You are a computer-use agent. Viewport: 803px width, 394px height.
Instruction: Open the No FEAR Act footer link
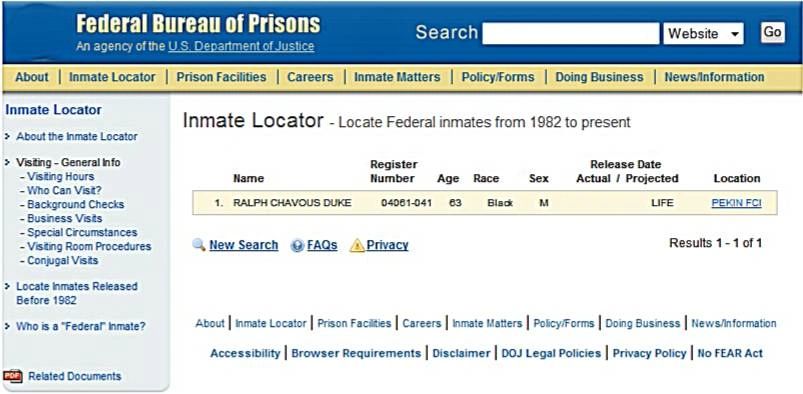pos(730,354)
